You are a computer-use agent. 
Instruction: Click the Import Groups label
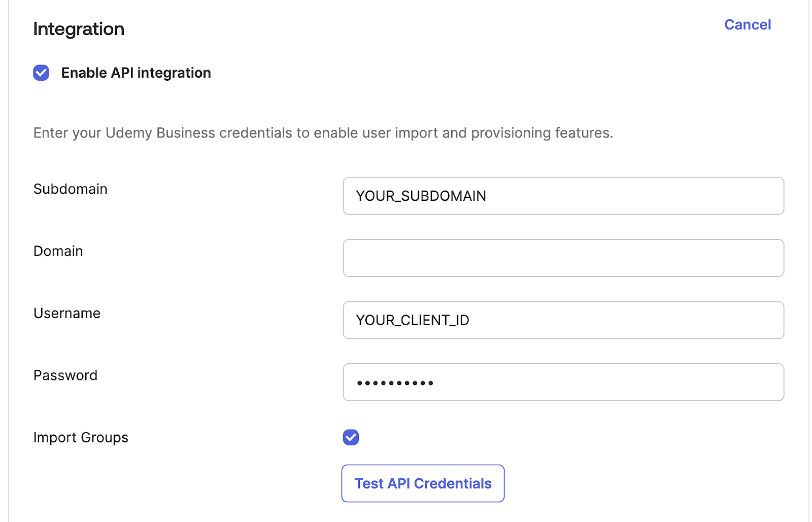81,437
